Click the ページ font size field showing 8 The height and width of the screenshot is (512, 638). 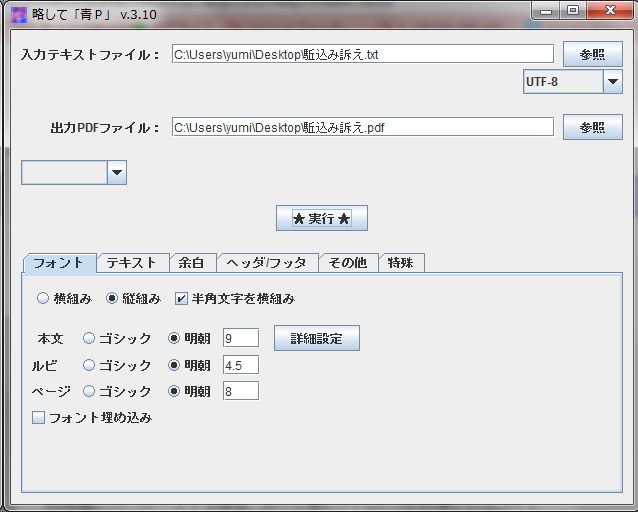240,391
